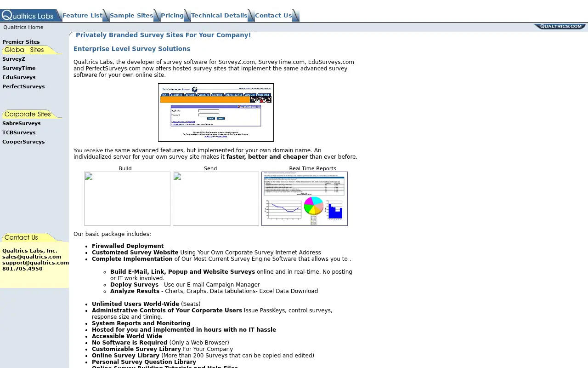Open the PerfectSurveys link
Viewport: 588px width, 368px height.
(23, 86)
